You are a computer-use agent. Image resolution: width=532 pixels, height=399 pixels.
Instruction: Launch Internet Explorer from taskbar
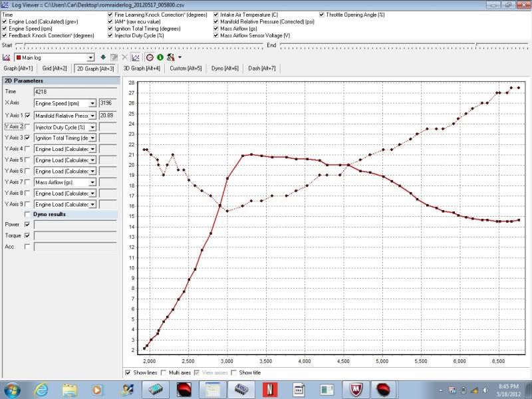click(41, 388)
